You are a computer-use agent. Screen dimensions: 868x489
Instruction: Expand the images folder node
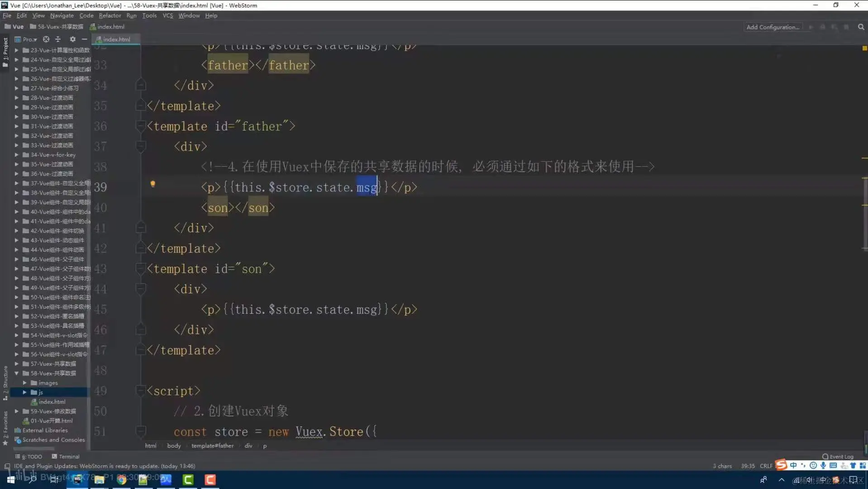(25, 383)
